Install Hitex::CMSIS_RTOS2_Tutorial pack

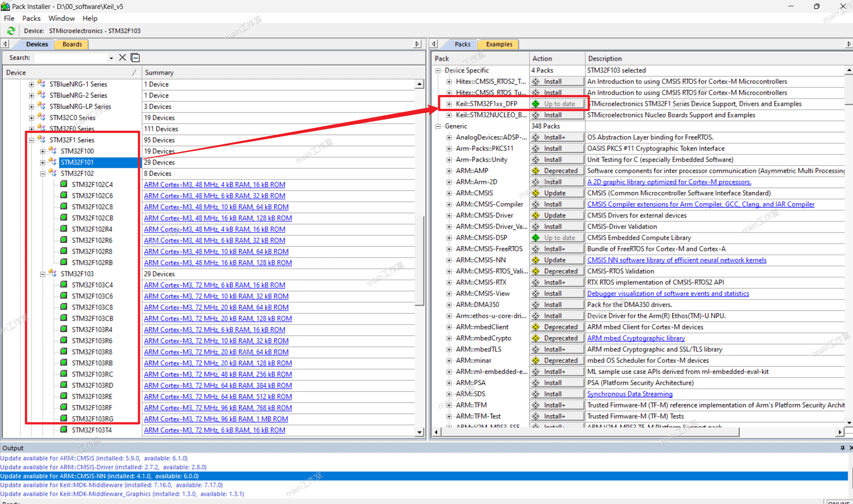(557, 81)
